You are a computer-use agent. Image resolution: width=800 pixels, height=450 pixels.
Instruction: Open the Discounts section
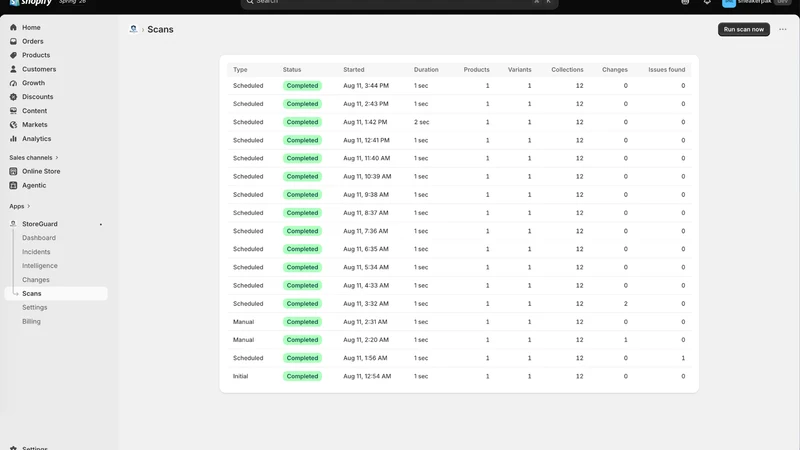click(37, 96)
